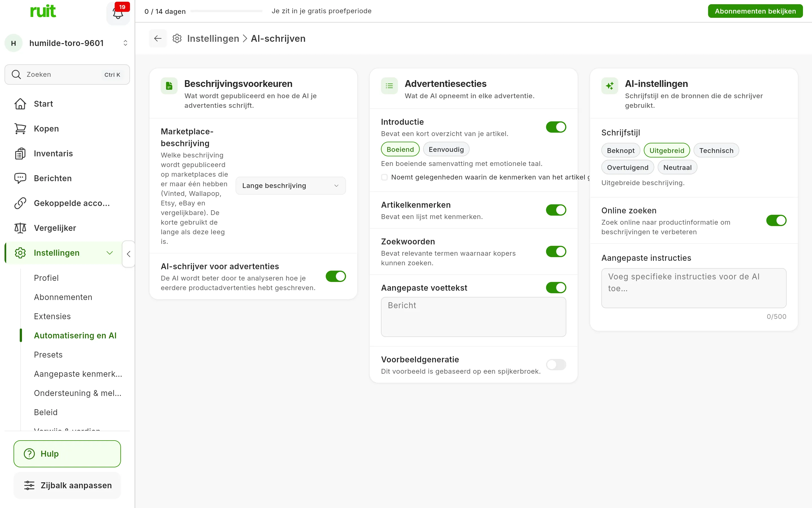Image resolution: width=812 pixels, height=508 pixels.
Task: Open Profiel settings
Action: [46, 278]
